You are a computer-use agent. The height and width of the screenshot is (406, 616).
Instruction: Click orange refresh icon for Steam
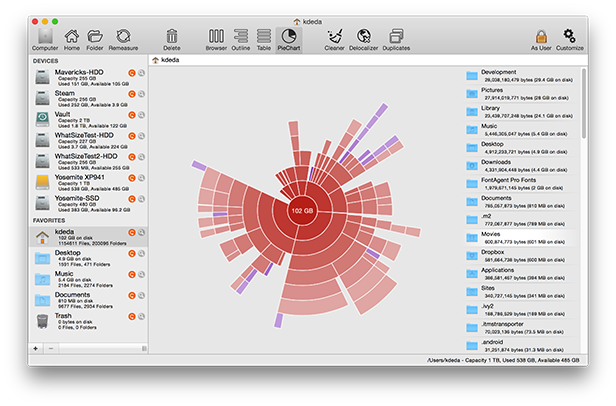tap(132, 94)
